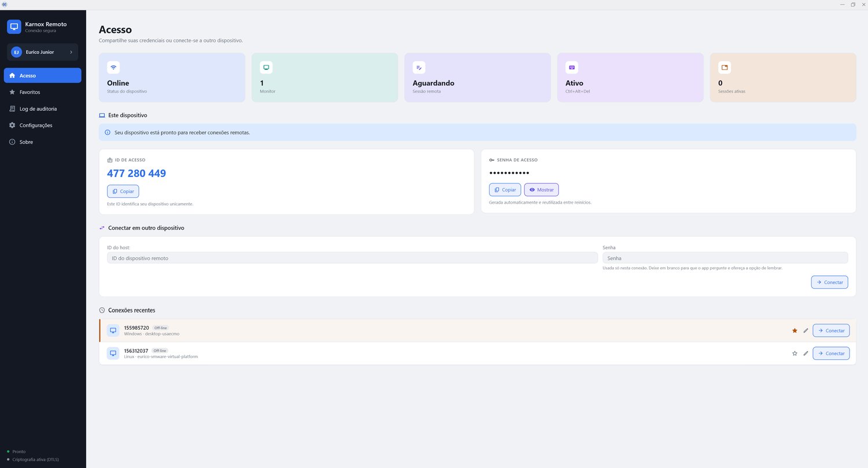Screen dimensions: 868x468
Task: Click the Ctrl+Alt+Del Ativo card
Action: coord(630,78)
